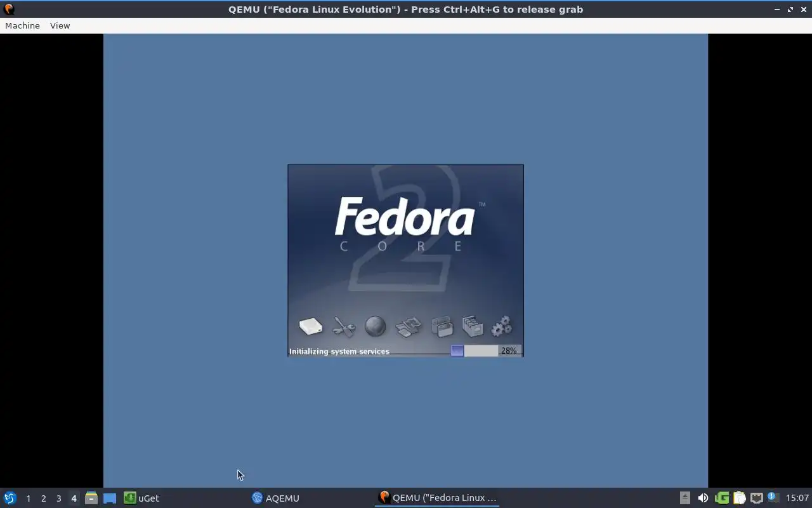Viewport: 812px width, 508px height.
Task: Switch to the uGet taskbar window
Action: pyautogui.click(x=183, y=498)
